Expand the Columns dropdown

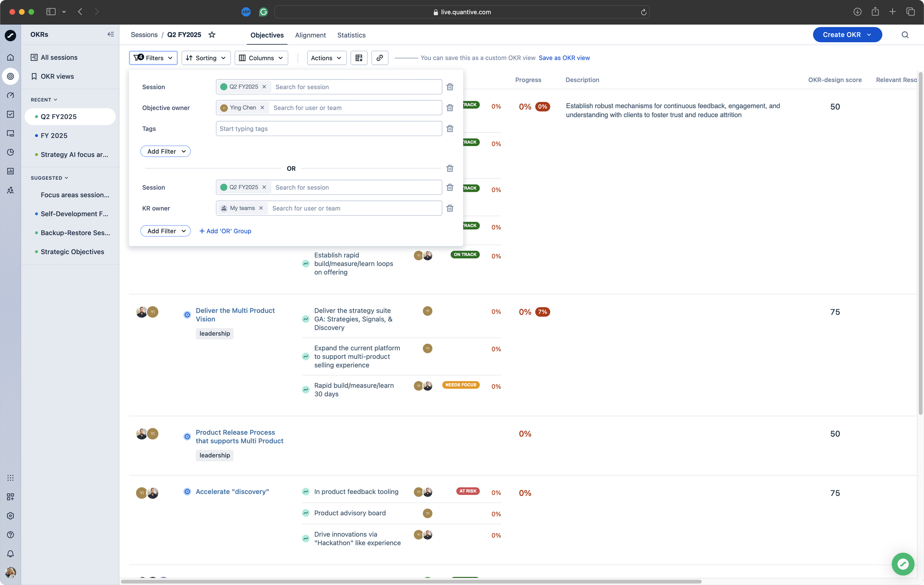261,58
